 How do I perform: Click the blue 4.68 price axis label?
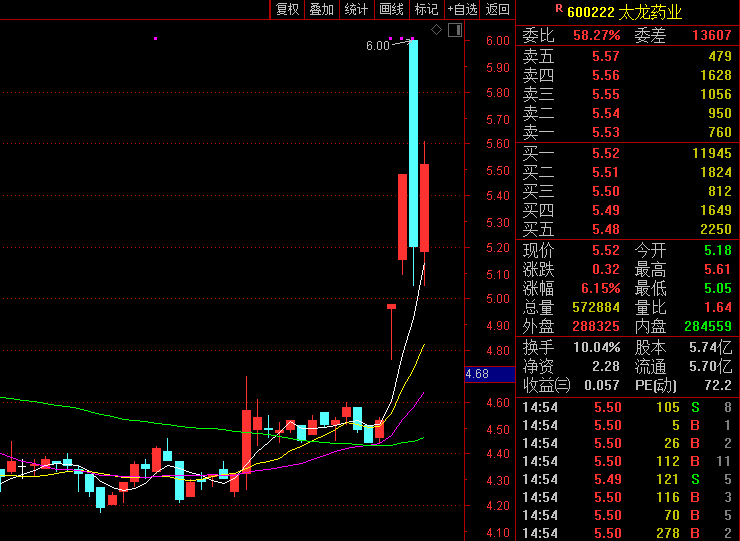477,374
